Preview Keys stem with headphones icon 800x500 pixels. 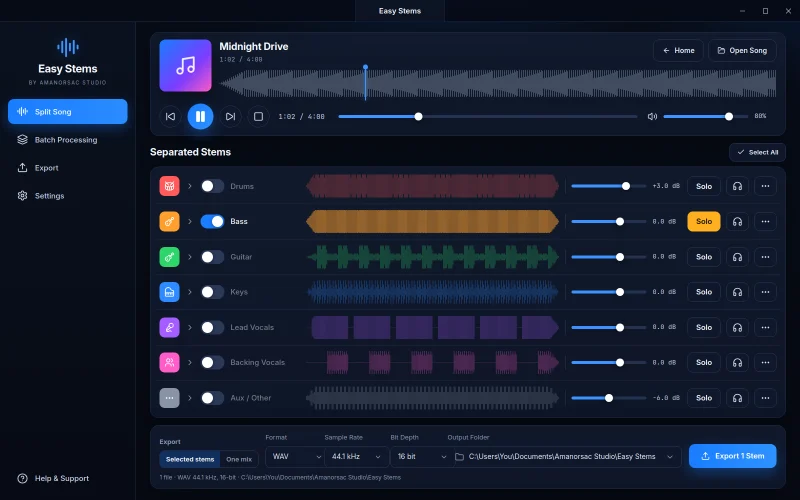point(737,292)
